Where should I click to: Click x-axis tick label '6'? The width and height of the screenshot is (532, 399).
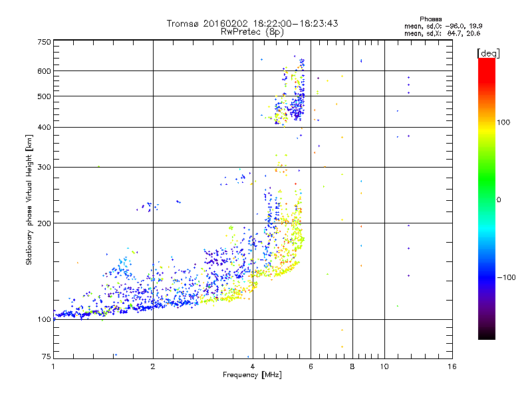coord(311,366)
